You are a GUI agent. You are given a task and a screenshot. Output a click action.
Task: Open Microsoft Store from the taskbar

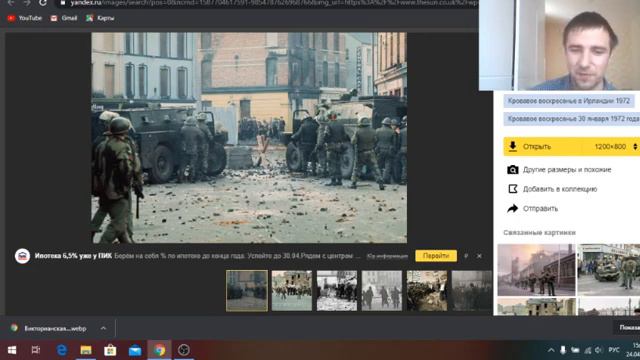tap(110, 350)
